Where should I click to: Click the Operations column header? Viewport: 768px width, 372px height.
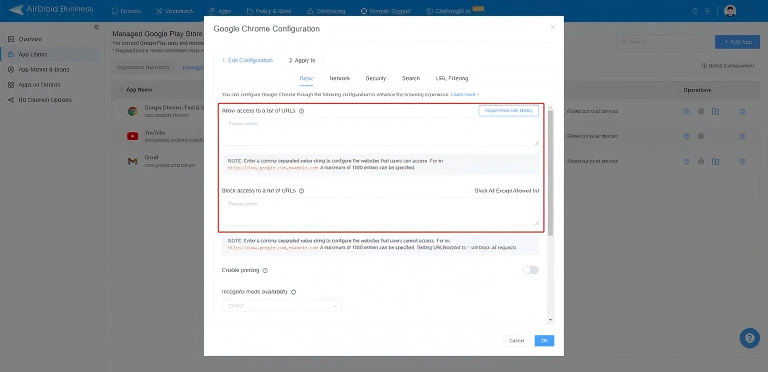[697, 90]
